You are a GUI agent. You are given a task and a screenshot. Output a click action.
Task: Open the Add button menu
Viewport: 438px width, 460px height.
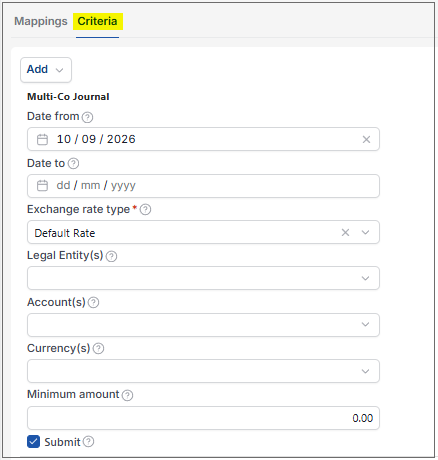tap(46, 70)
